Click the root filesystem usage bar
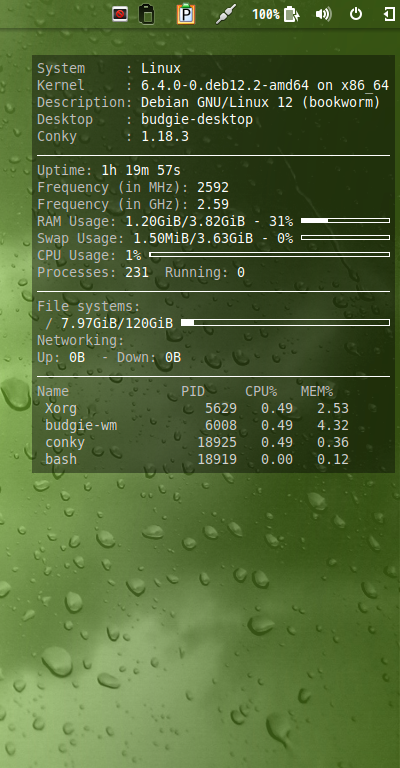The height and width of the screenshot is (768, 400). (285, 322)
